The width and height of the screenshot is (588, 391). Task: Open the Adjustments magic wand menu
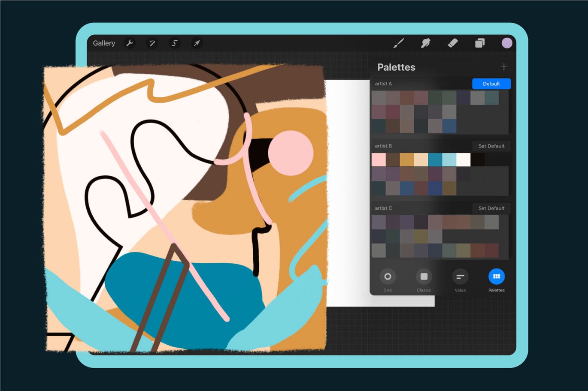pos(152,43)
